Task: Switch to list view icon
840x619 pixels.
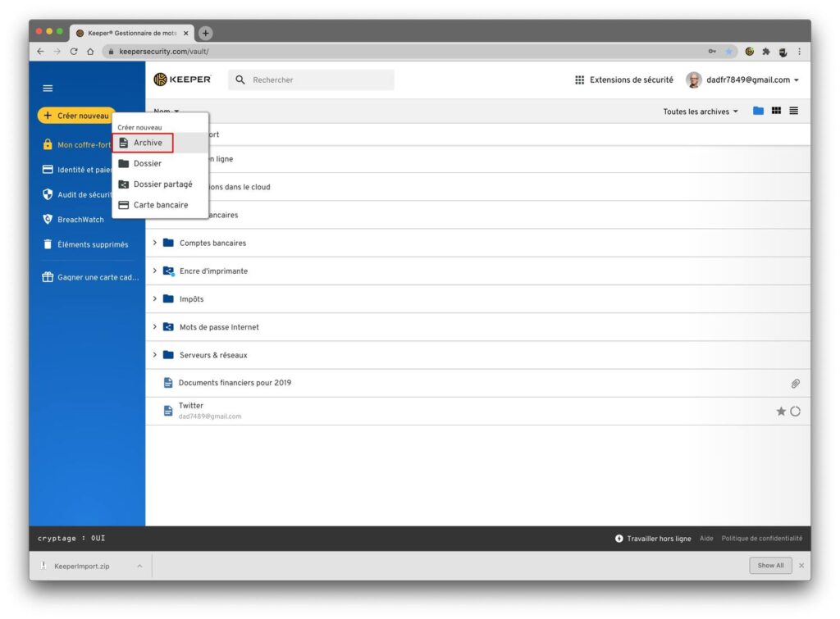Action: pos(793,112)
